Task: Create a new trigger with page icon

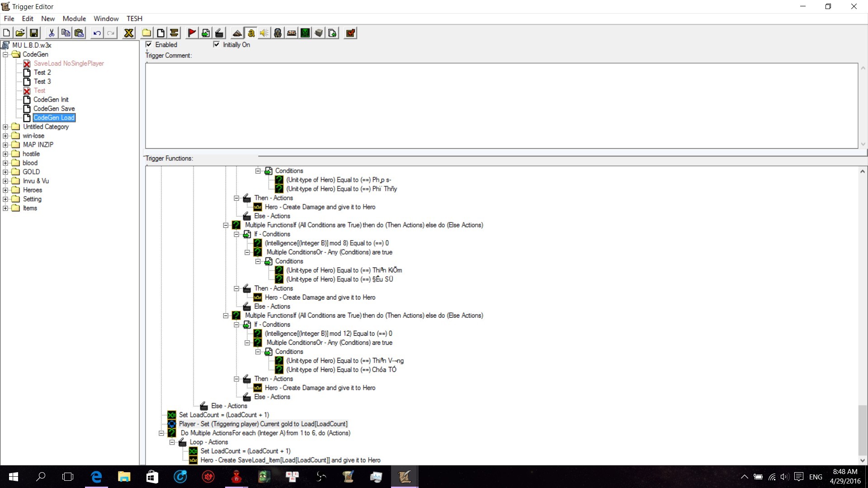Action: [x=160, y=33]
